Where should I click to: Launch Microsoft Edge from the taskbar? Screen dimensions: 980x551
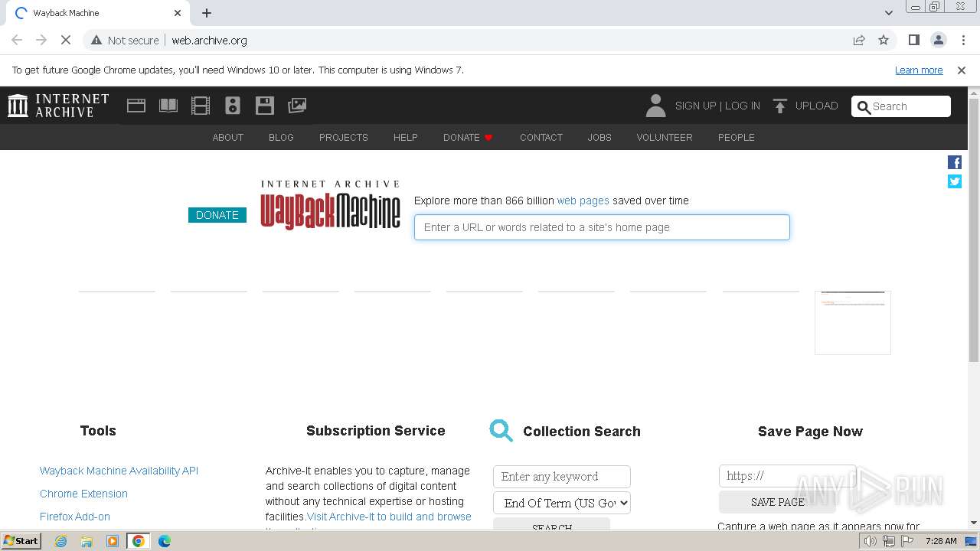[x=165, y=541]
